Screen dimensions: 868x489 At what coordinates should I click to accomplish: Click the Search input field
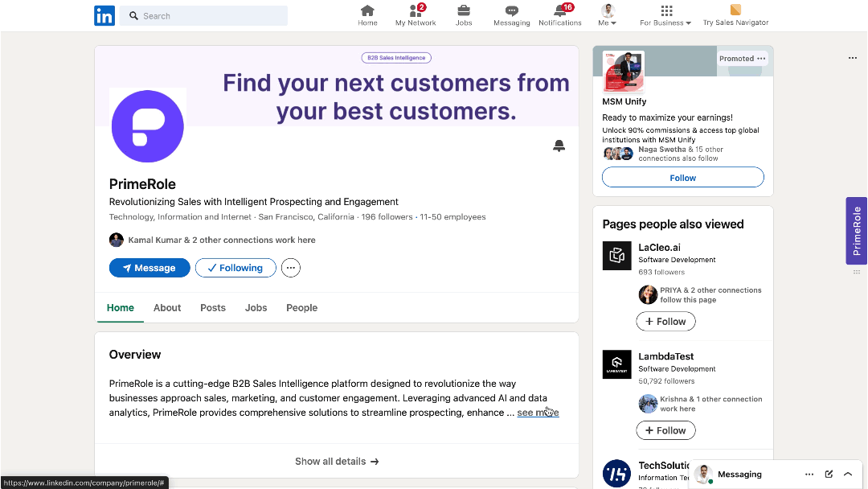(203, 16)
